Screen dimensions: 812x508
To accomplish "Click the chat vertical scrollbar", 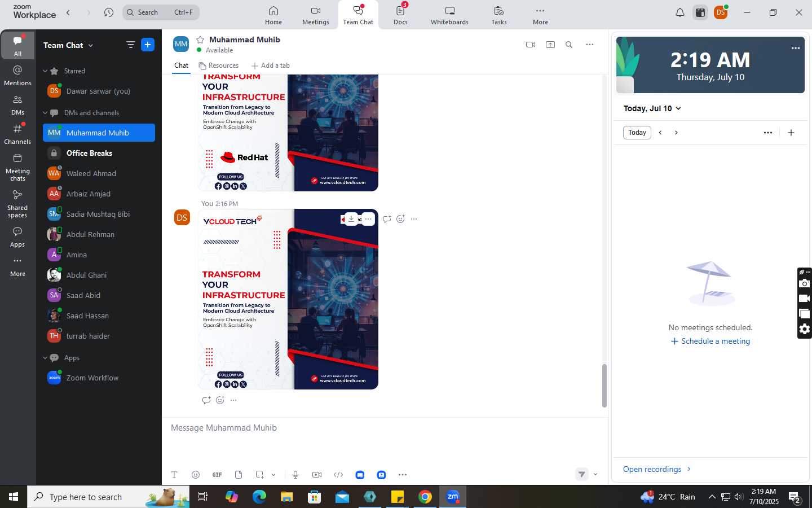I will [x=604, y=386].
